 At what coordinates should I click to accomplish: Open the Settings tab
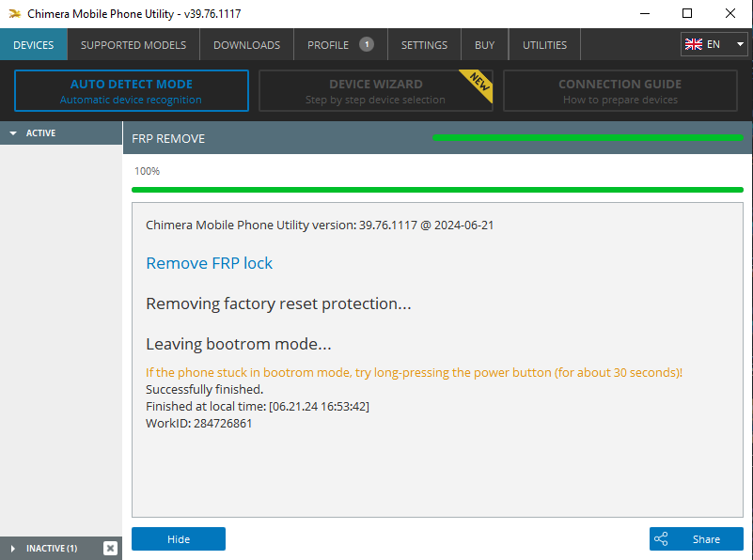click(424, 44)
